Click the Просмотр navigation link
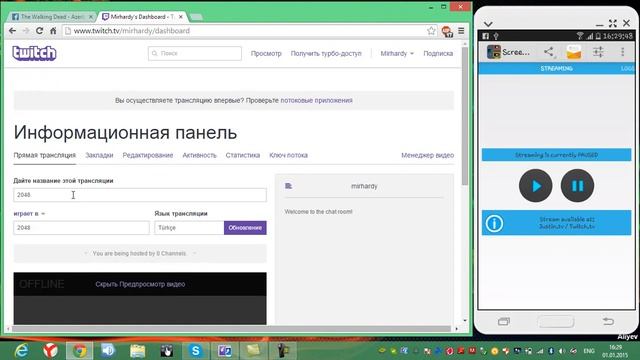640x360 pixels. 266,53
